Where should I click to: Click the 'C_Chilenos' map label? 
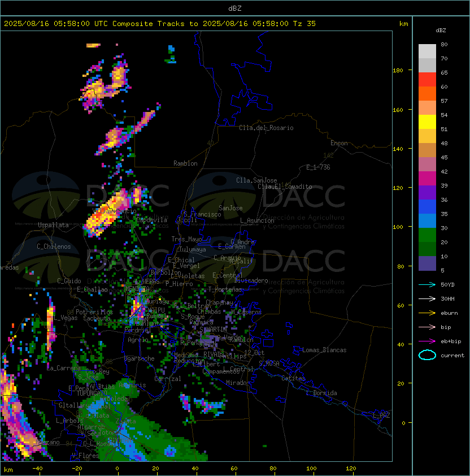(54, 246)
